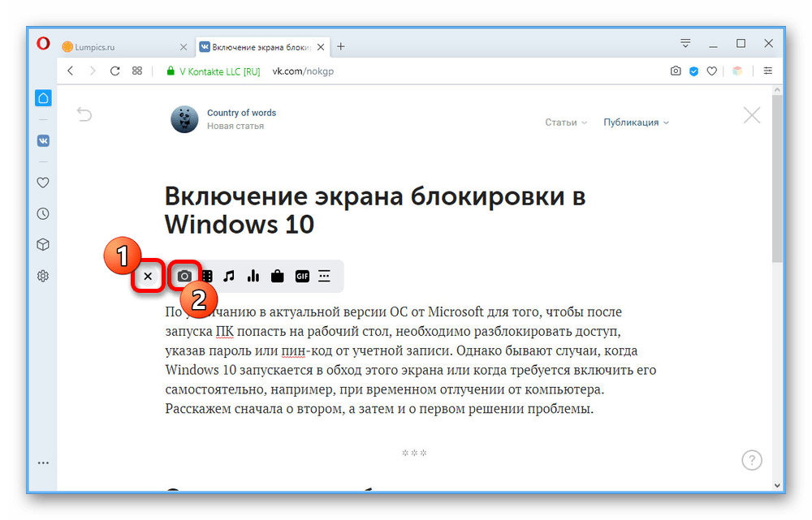The width and height of the screenshot is (812, 520).
Task: Insert a photo with the camera icon
Action: coord(184,277)
